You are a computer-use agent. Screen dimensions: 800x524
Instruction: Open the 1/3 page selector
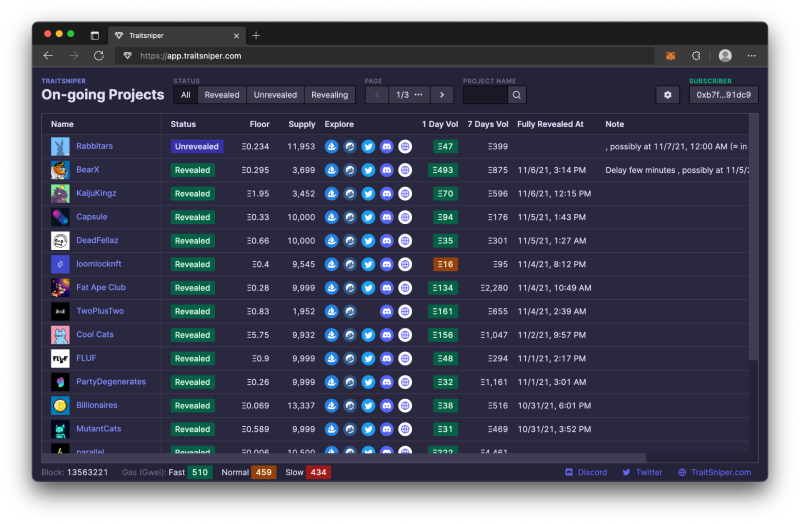click(409, 95)
